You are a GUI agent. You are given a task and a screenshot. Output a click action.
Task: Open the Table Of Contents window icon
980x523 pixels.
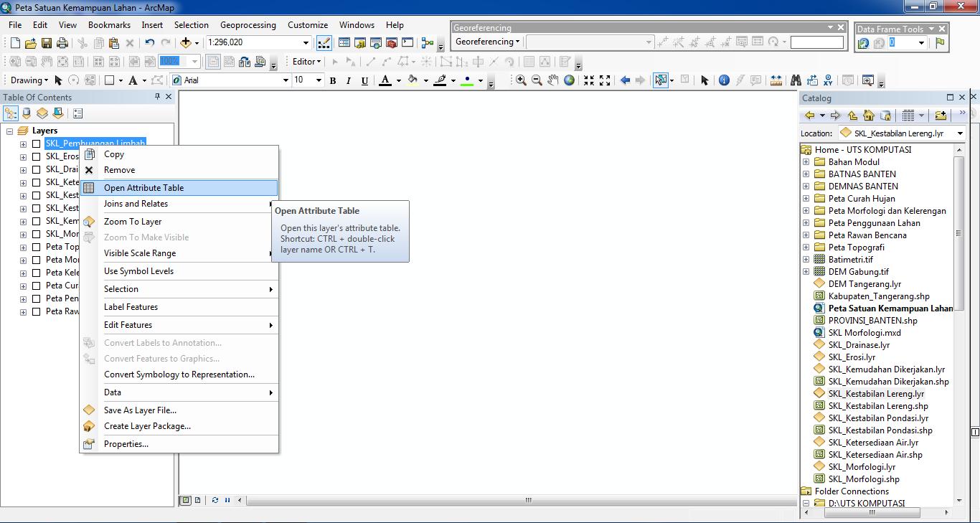[344, 42]
